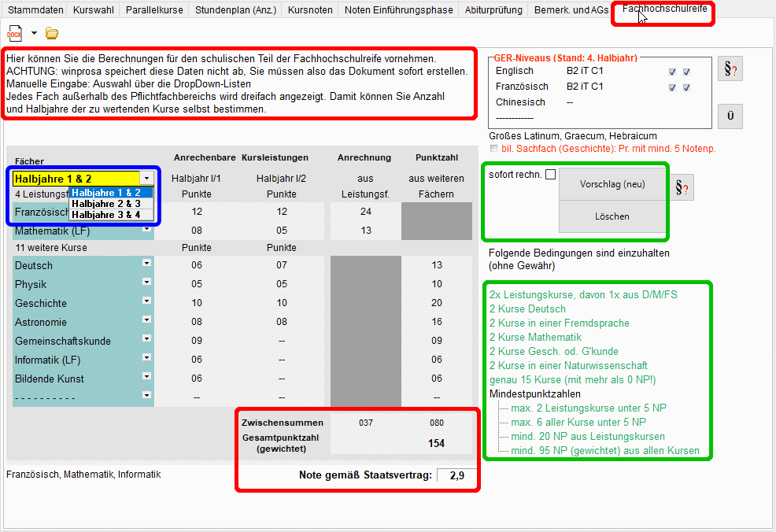Select 'Halbjahre 2 & 3' from list

105,203
